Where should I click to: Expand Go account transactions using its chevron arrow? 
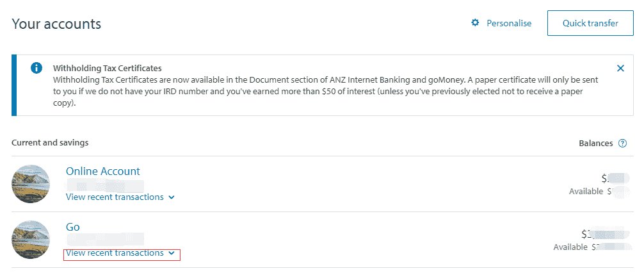pyautogui.click(x=172, y=253)
